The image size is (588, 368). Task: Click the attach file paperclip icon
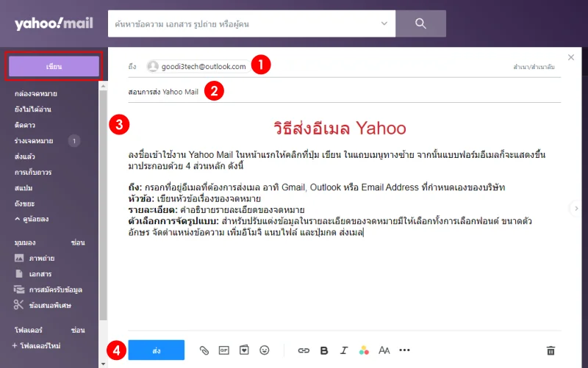click(x=204, y=350)
